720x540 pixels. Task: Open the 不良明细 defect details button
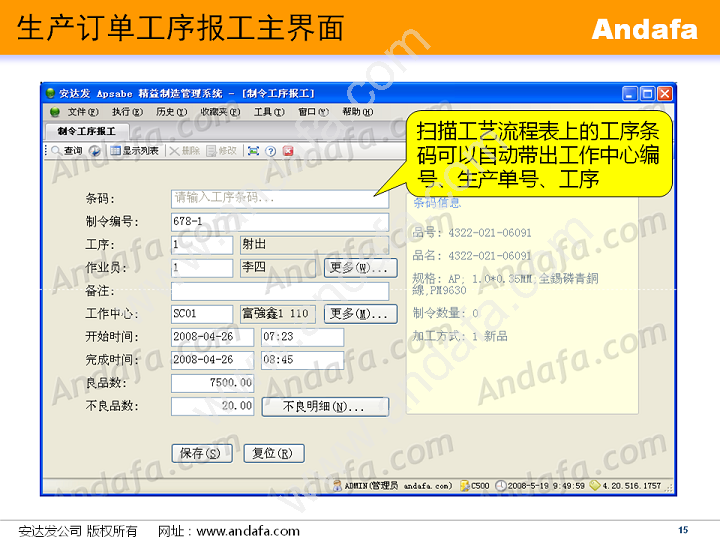(x=325, y=407)
